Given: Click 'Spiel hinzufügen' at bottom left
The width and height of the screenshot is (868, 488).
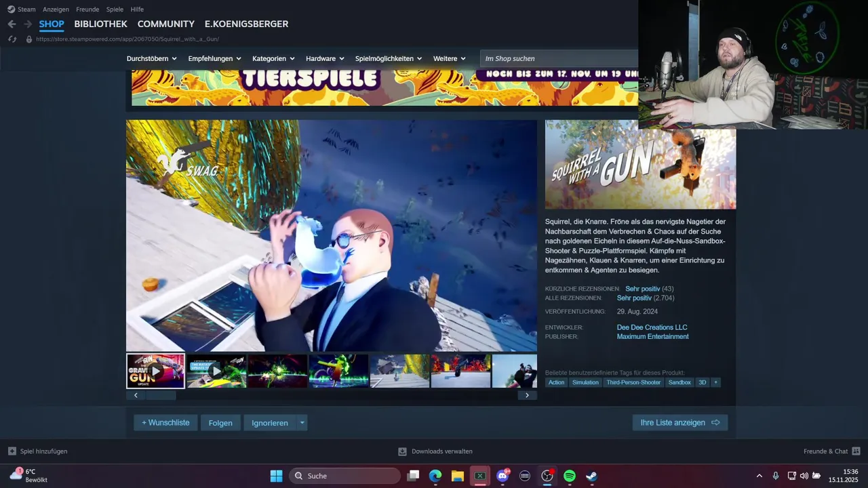Looking at the screenshot, I should coord(38,451).
